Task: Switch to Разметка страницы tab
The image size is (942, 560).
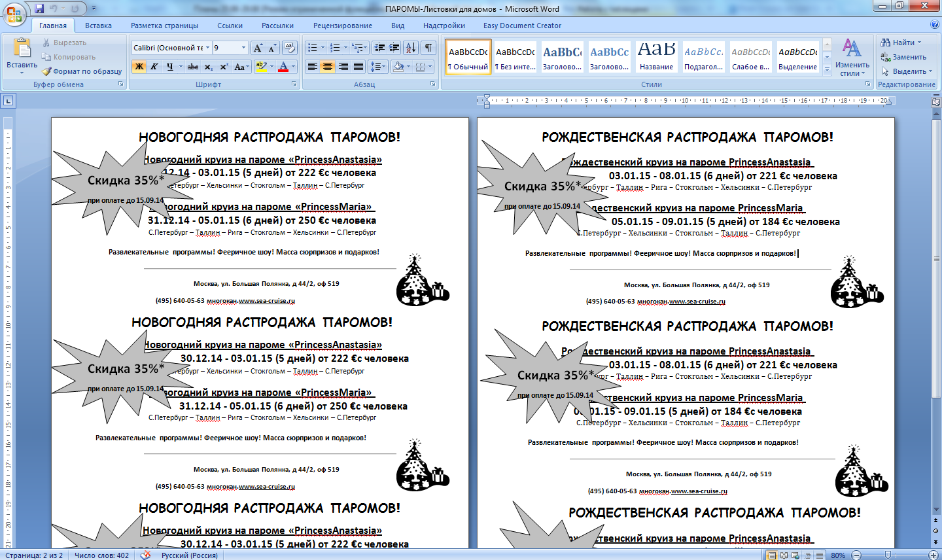Action: click(x=164, y=26)
